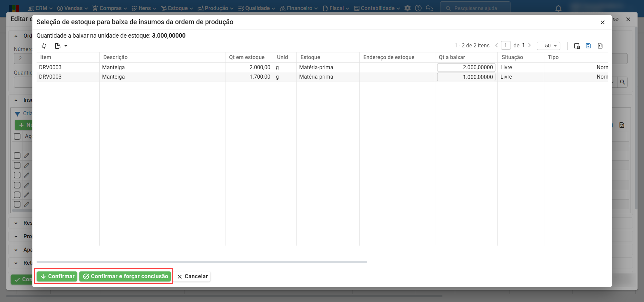Screen dimensions: 644x302
Task: Edit third insumo row with pencil icon
Action: [x=26, y=175]
